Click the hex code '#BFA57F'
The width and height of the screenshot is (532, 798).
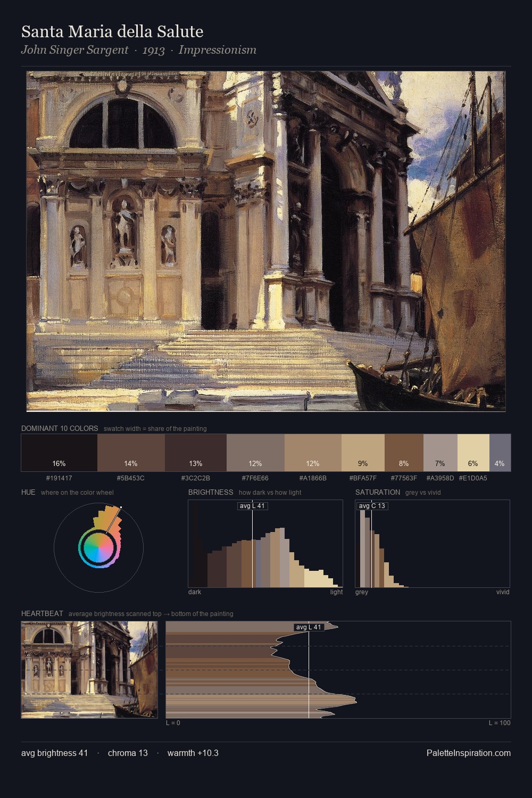tap(363, 478)
